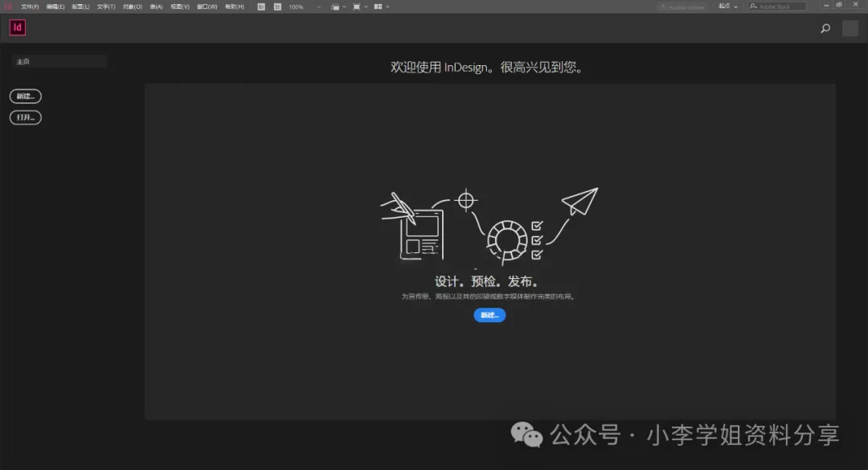Restore down the InDesign window
The image size is (868, 470).
click(839, 5)
